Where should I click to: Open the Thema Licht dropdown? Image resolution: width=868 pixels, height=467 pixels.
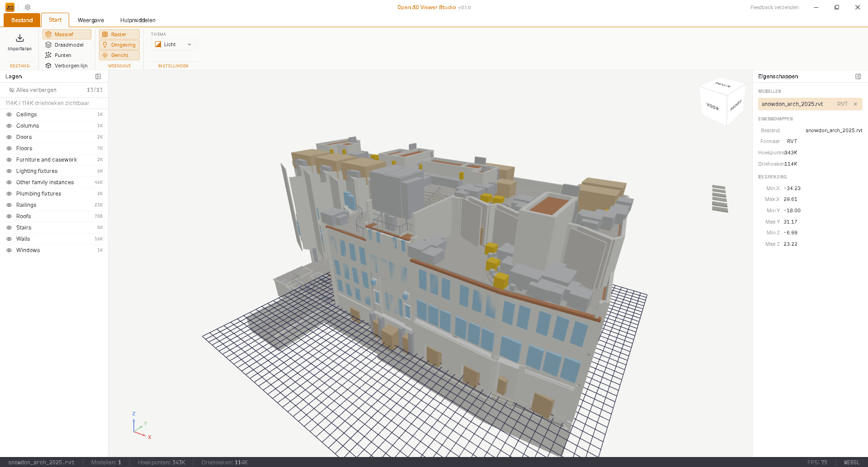174,44
